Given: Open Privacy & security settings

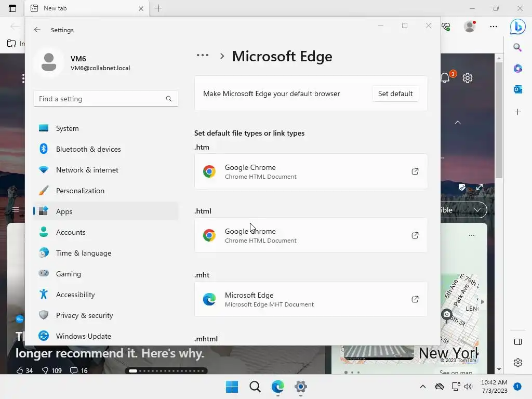Looking at the screenshot, I should pyautogui.click(x=106, y=315).
